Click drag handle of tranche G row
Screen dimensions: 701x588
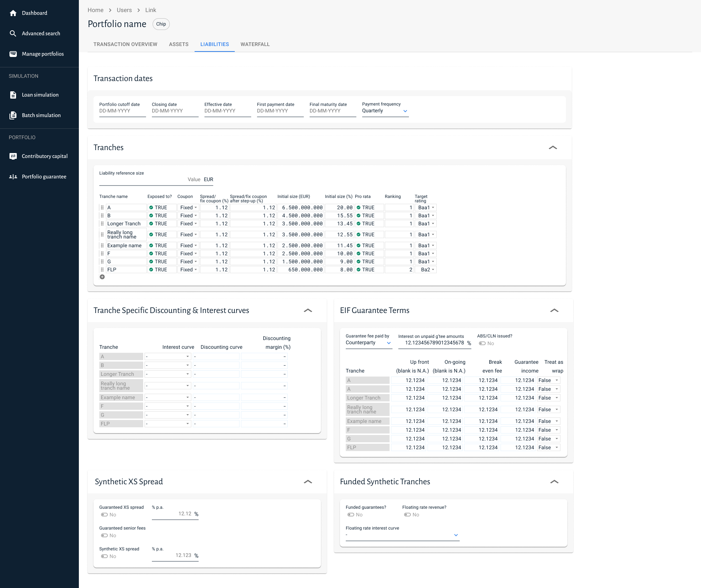point(102,261)
